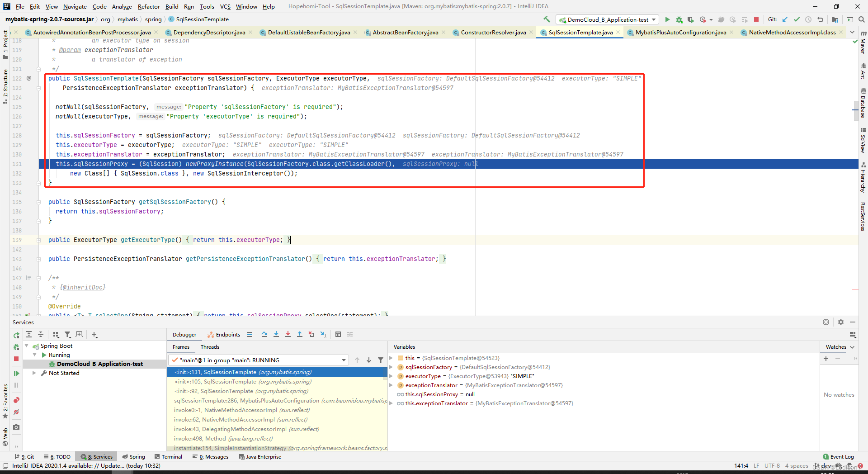Click the Run to Cursor icon

pyautogui.click(x=324, y=334)
